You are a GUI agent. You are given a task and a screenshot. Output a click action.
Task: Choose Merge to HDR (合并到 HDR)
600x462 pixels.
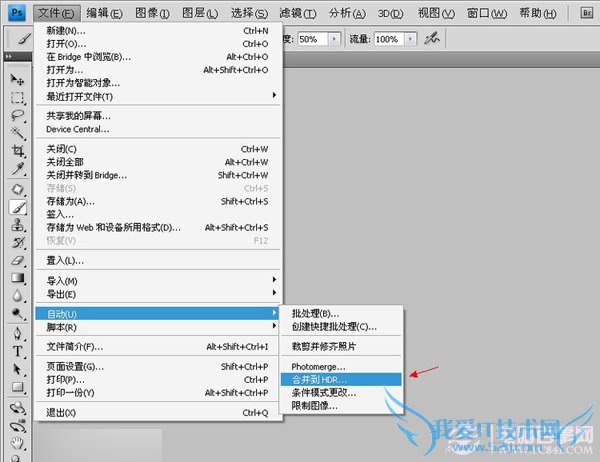coord(341,379)
